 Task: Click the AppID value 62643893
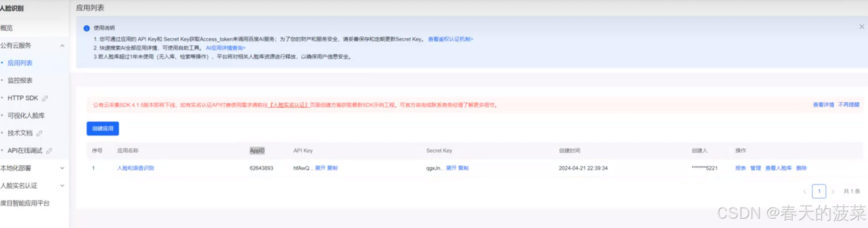point(261,168)
